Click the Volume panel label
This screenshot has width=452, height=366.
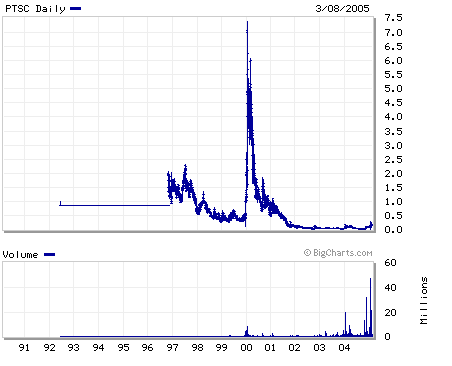pyautogui.click(x=20, y=255)
